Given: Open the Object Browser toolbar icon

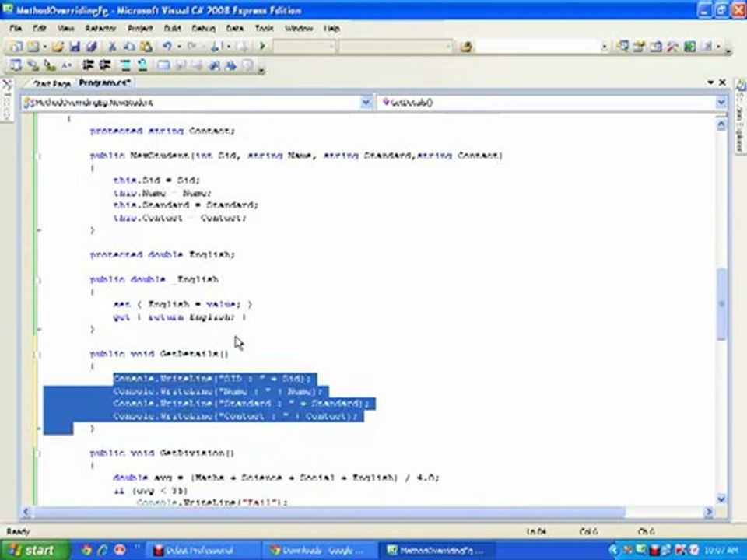Looking at the screenshot, I should coord(656,46).
